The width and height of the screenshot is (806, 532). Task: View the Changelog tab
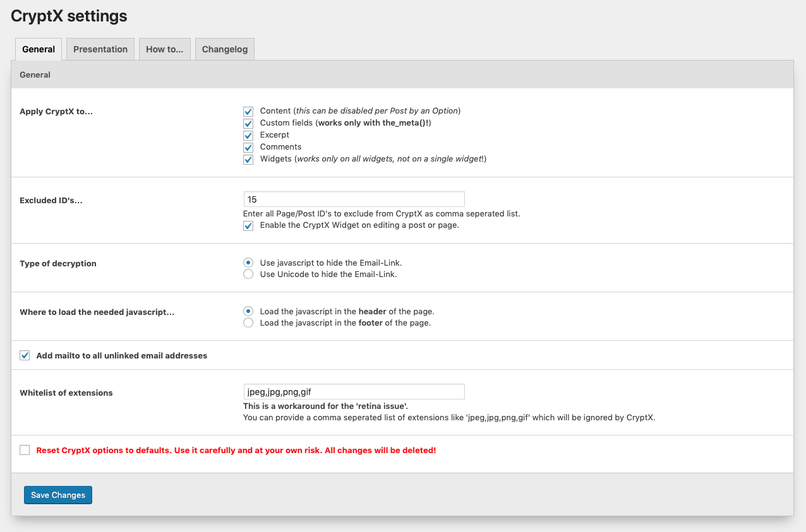(x=225, y=49)
